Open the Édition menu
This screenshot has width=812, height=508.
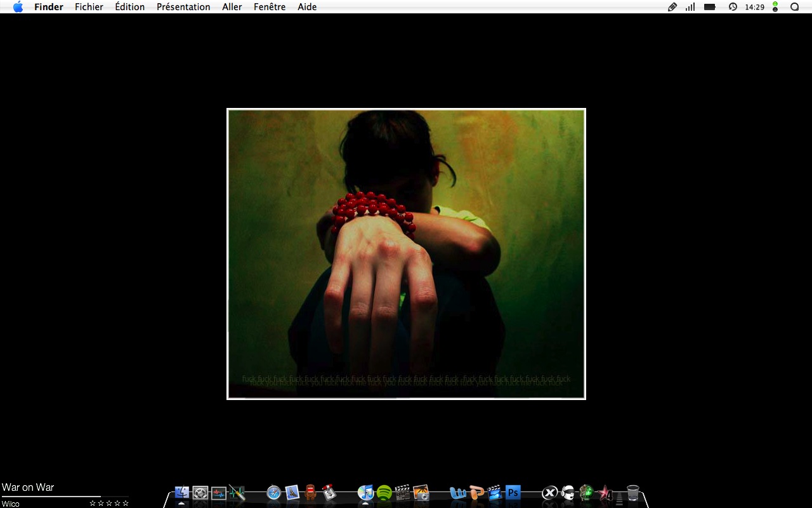[x=129, y=7]
